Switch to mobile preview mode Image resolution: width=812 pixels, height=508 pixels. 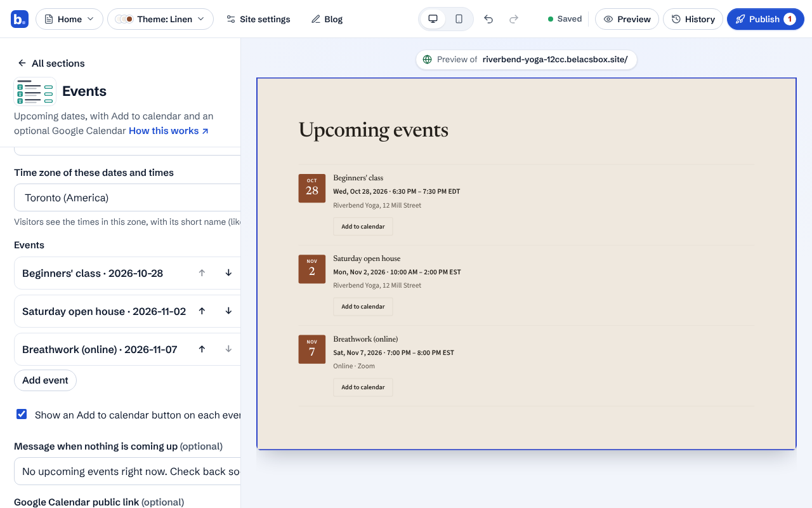459,19
